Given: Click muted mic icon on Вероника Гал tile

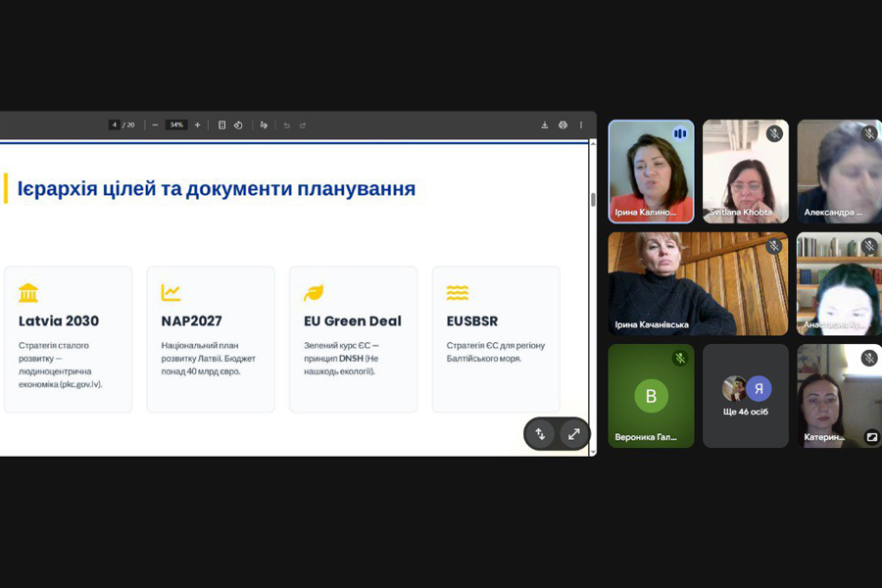Looking at the screenshot, I should 680,358.
